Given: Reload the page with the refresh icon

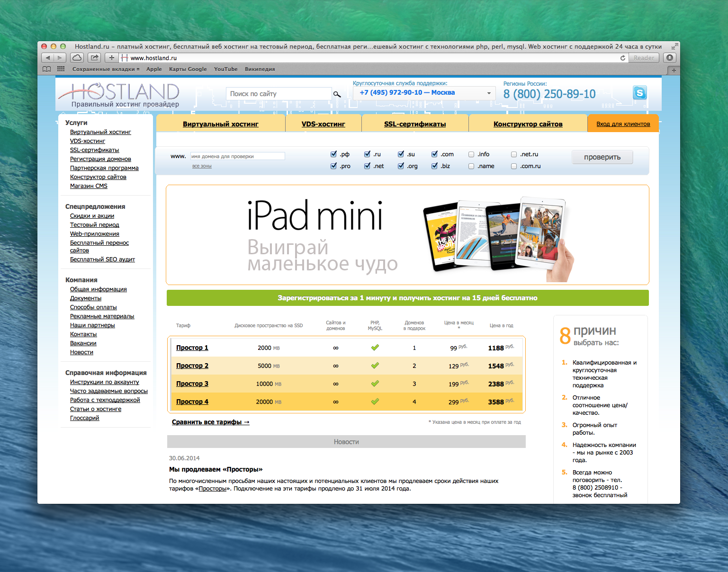Looking at the screenshot, I should point(623,58).
